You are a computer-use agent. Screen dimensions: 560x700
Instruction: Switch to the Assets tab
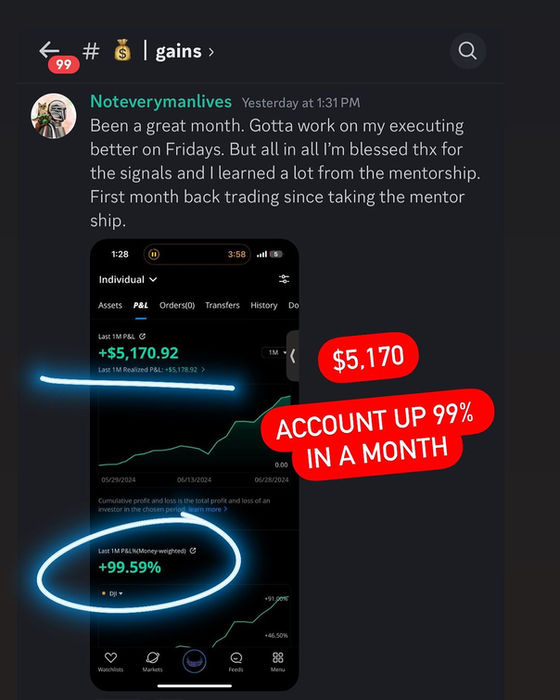tap(110, 305)
